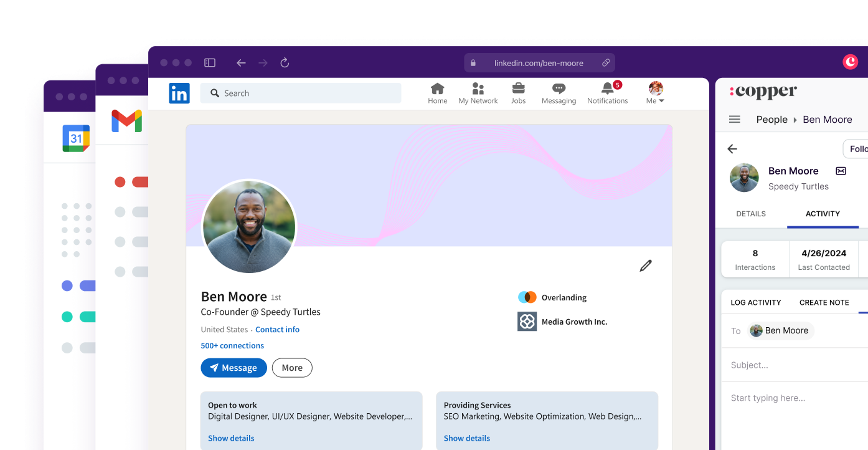The image size is (868, 450).
Task: Open the More options menu on the profile
Action: pos(291,368)
